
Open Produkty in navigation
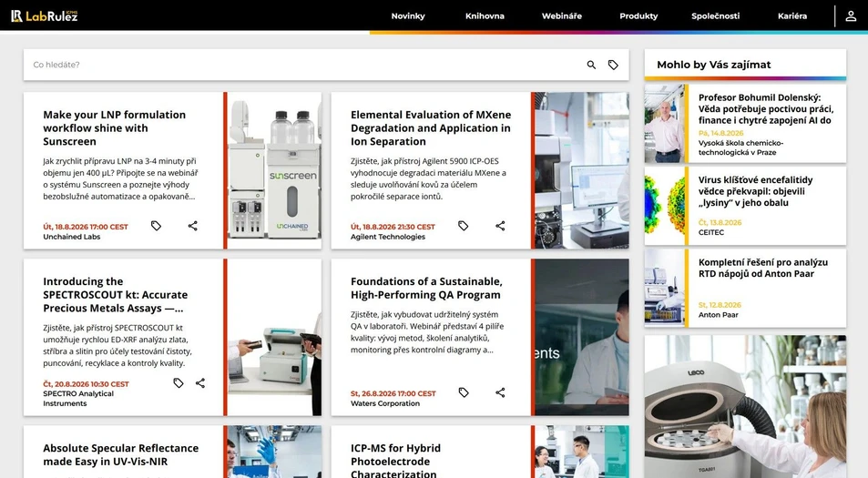[x=638, y=16]
